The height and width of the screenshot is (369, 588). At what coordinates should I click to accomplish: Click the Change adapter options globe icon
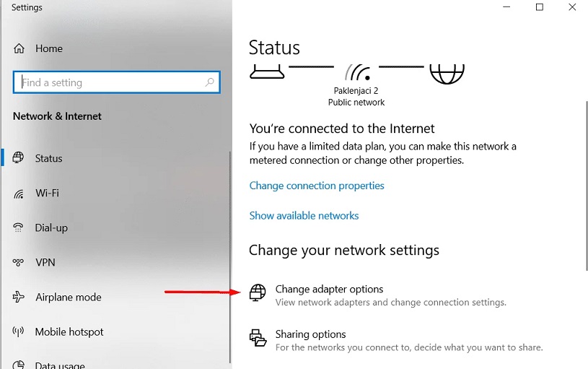[x=258, y=292]
